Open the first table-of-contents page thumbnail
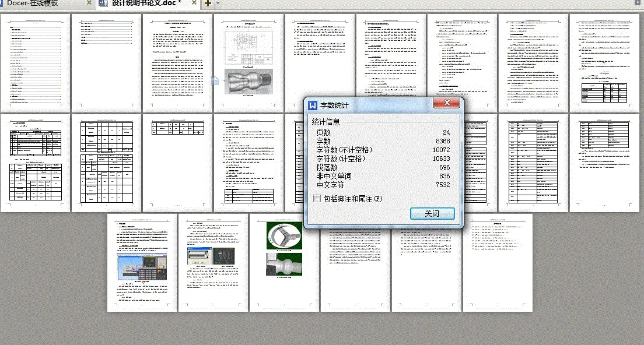This screenshot has width=644, height=345. [x=36, y=63]
